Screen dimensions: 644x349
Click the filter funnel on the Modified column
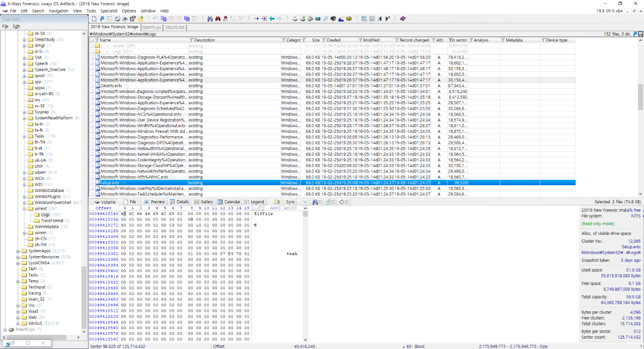click(x=360, y=40)
